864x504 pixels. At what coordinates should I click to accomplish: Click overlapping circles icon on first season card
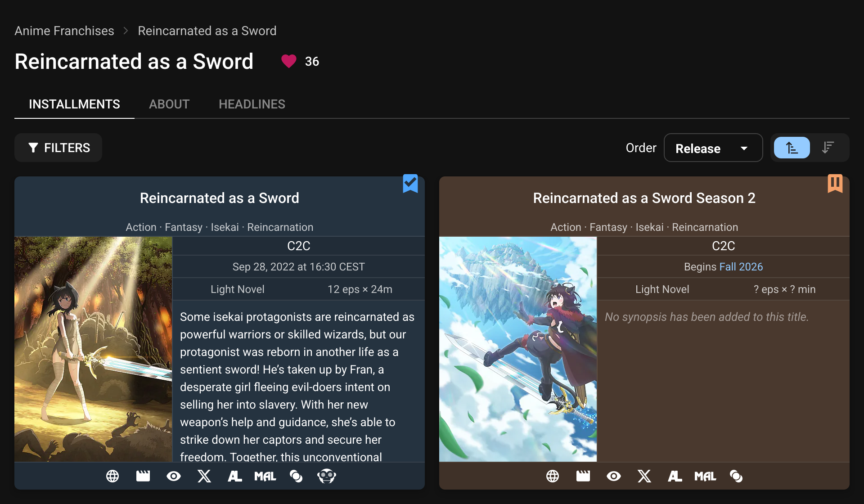tap(296, 476)
